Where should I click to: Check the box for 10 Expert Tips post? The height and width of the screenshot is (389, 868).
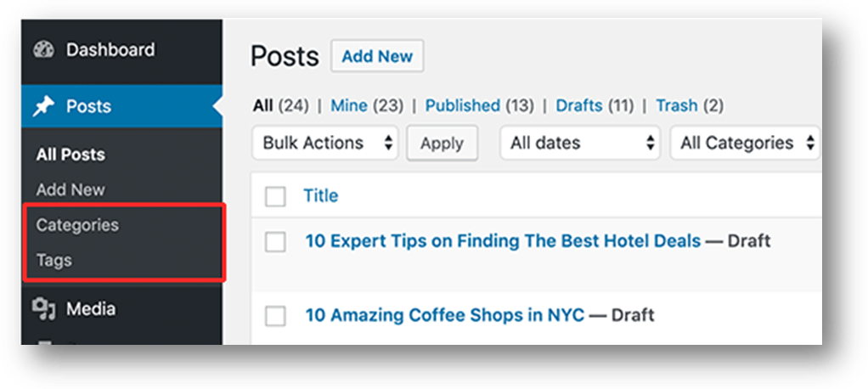coord(275,242)
